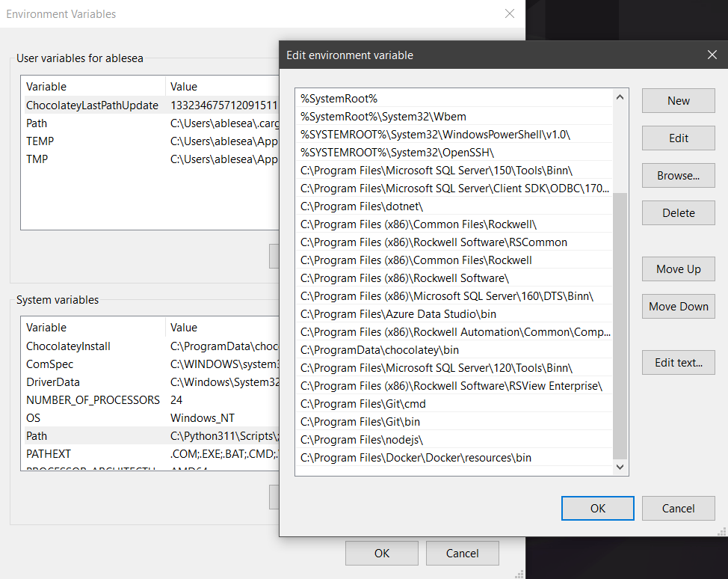Click the path list vertical scrollbar thumb
728x579 pixels.
coord(620,325)
